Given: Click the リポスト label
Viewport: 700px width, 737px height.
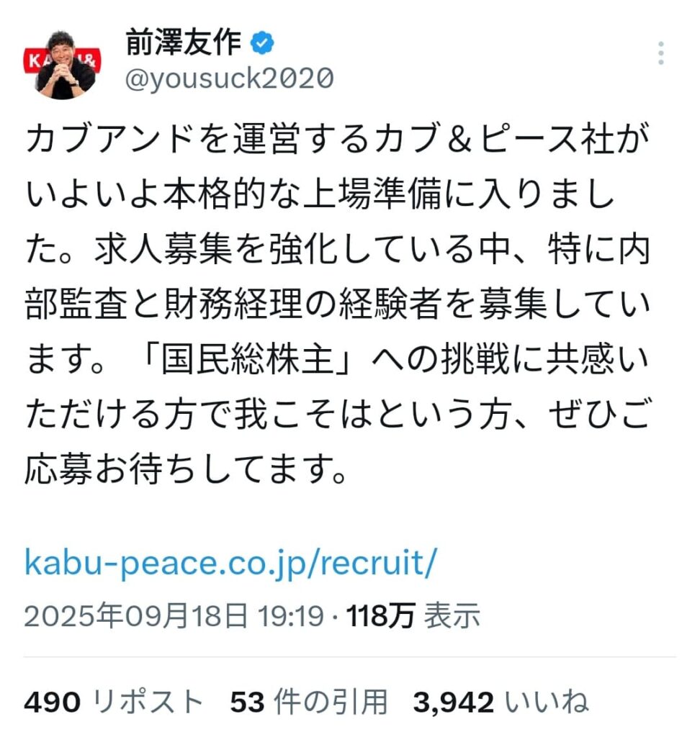Looking at the screenshot, I should point(147,702).
